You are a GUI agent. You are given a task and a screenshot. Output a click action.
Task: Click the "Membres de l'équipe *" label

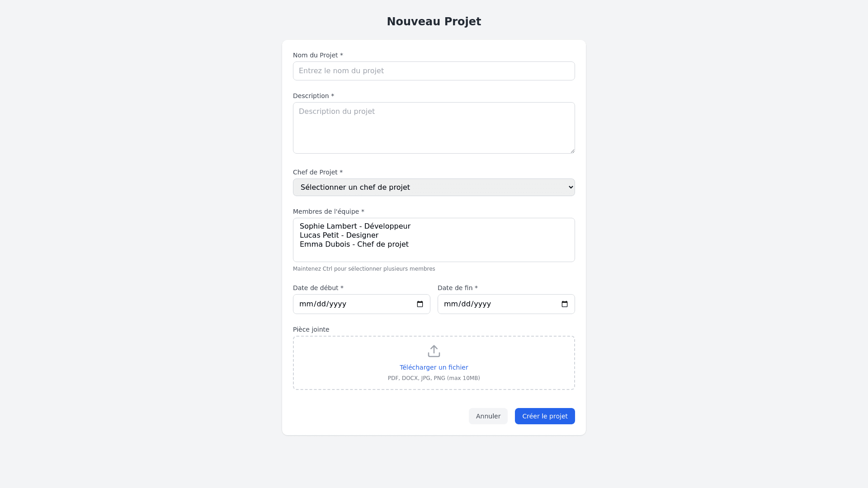click(x=328, y=211)
